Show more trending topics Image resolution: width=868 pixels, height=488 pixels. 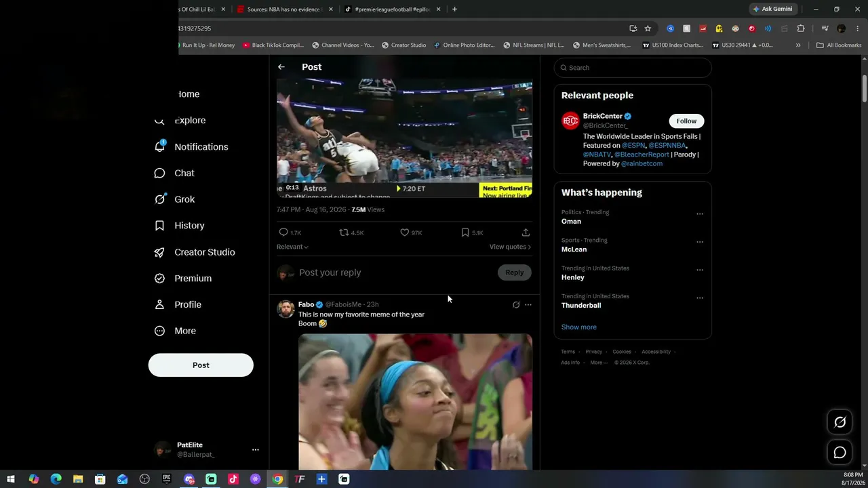point(578,327)
